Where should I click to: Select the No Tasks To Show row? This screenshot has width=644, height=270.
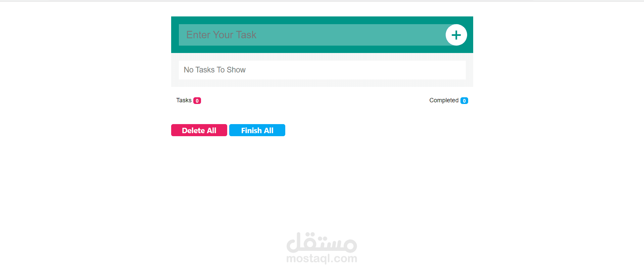tap(322, 70)
